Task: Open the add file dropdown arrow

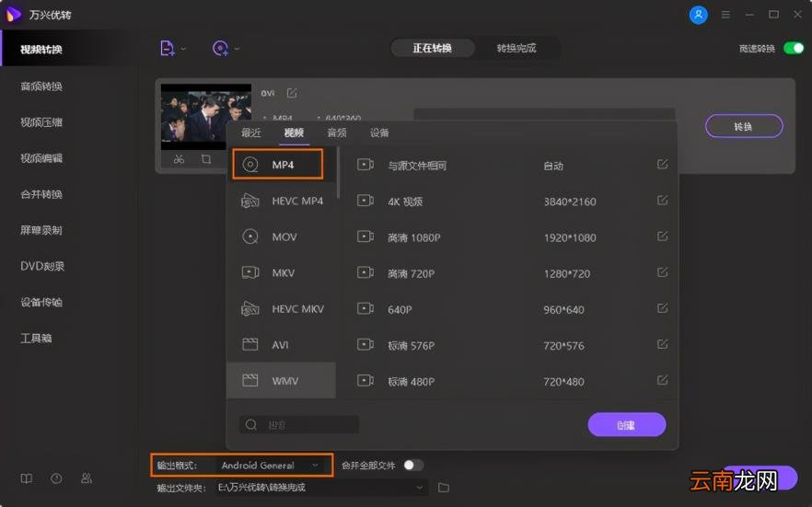Action: pyautogui.click(x=183, y=49)
